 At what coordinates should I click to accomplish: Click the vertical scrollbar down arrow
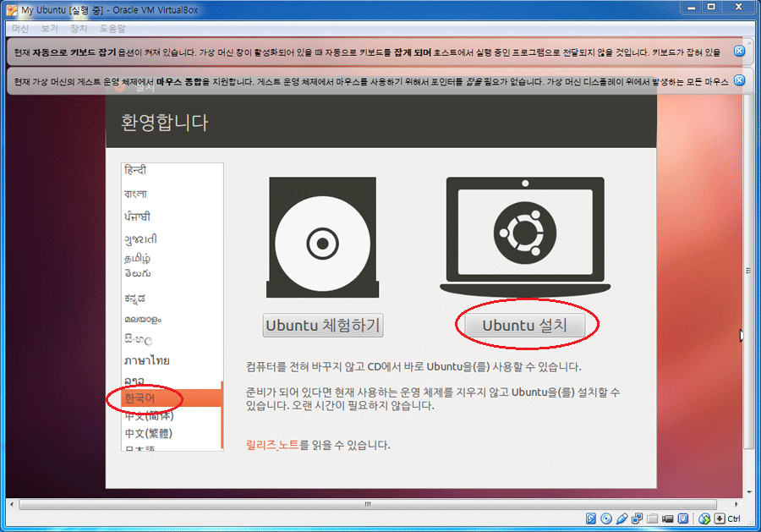749,492
